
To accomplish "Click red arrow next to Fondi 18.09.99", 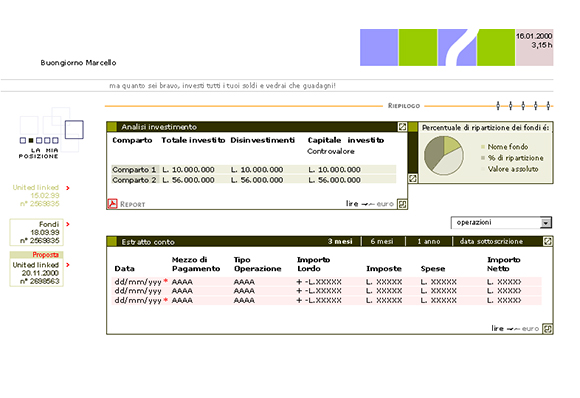I will (68, 224).
